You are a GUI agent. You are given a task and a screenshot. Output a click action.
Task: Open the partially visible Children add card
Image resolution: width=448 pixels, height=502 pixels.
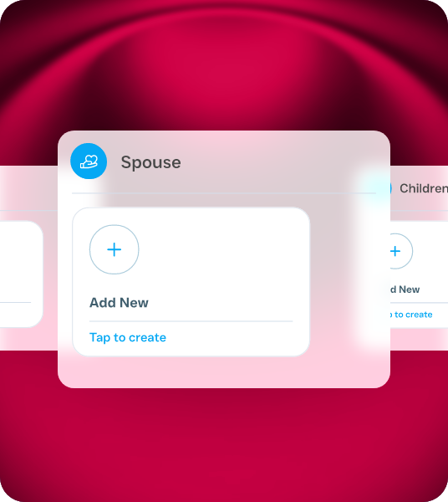tap(420, 274)
